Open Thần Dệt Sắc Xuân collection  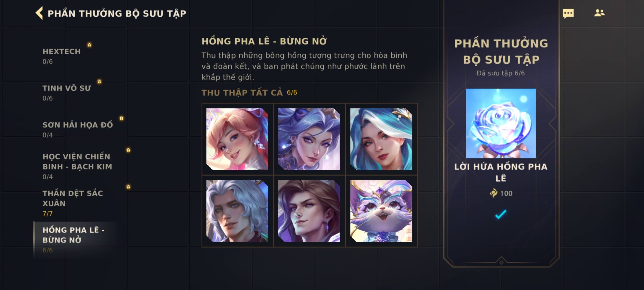[x=73, y=203]
